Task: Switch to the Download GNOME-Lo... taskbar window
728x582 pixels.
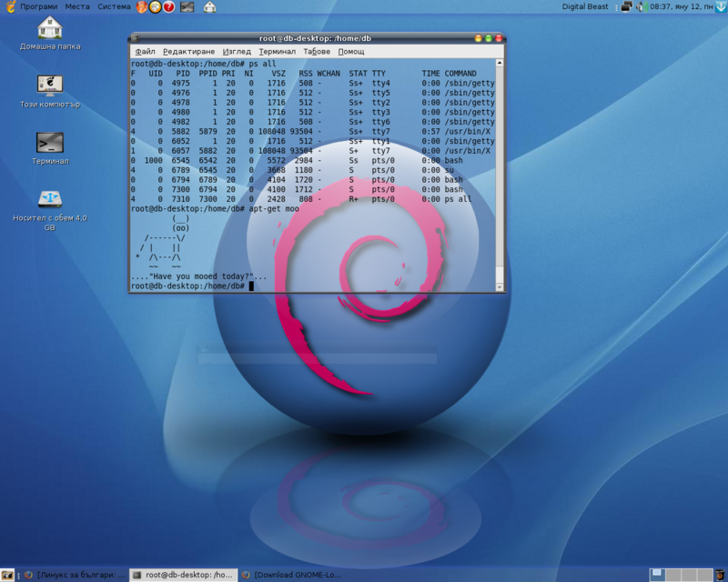Action: [x=291, y=575]
